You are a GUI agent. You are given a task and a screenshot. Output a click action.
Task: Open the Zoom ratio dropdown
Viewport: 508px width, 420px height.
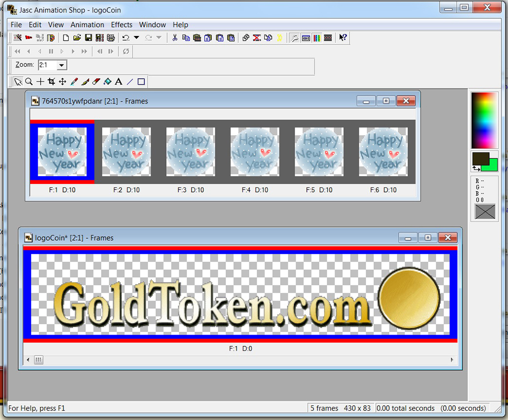pyautogui.click(x=61, y=65)
